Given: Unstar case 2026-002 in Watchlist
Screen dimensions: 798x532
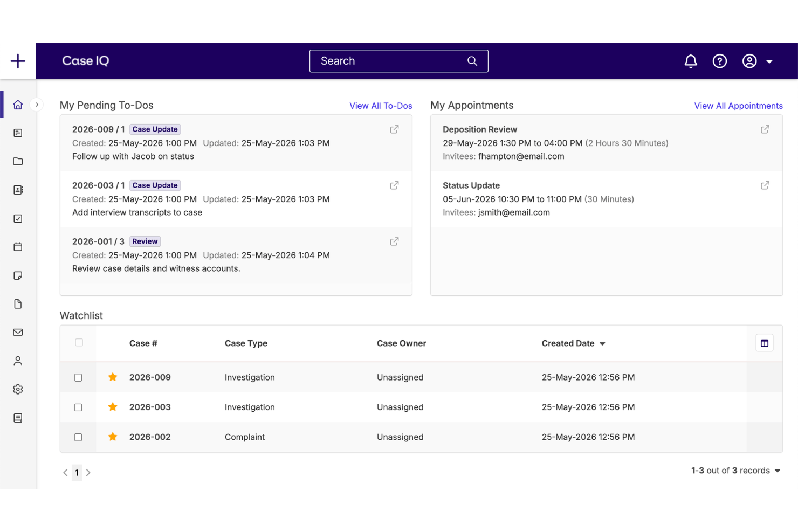Looking at the screenshot, I should [x=113, y=437].
